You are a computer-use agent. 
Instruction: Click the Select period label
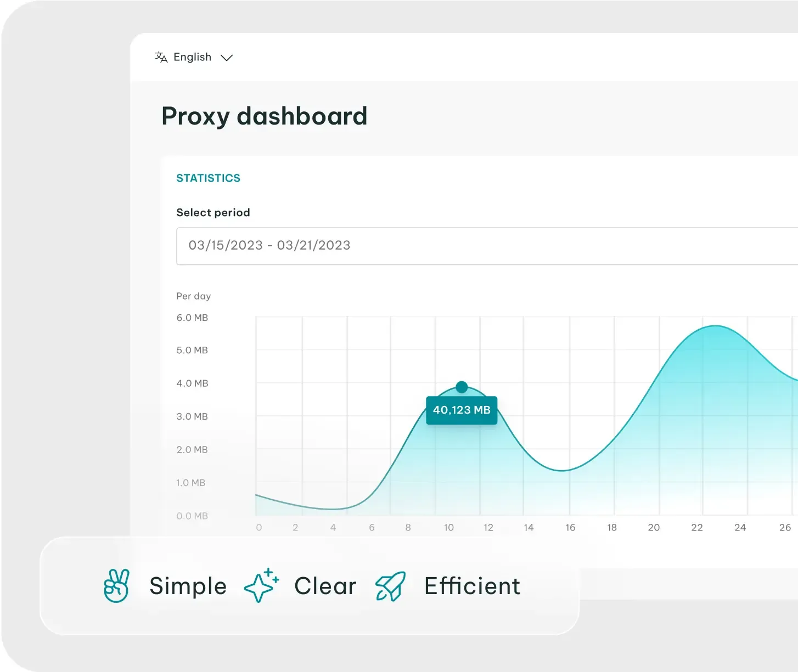pos(213,213)
